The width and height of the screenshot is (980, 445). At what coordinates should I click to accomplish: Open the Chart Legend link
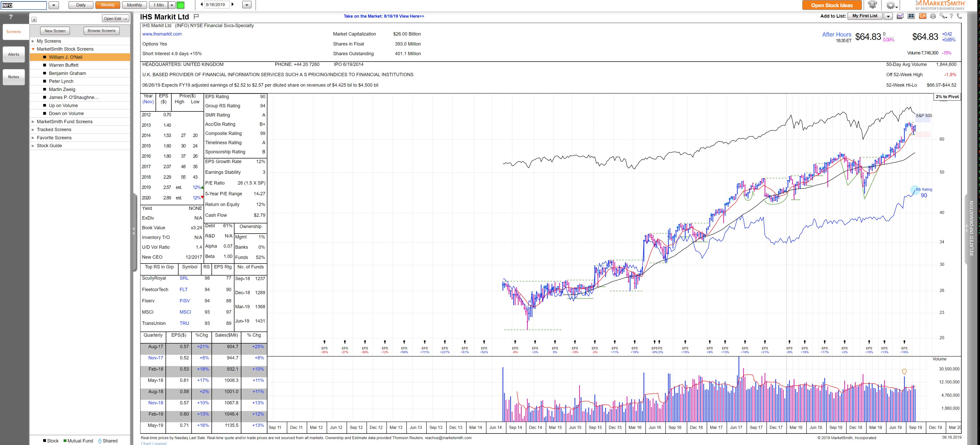[x=154, y=443]
